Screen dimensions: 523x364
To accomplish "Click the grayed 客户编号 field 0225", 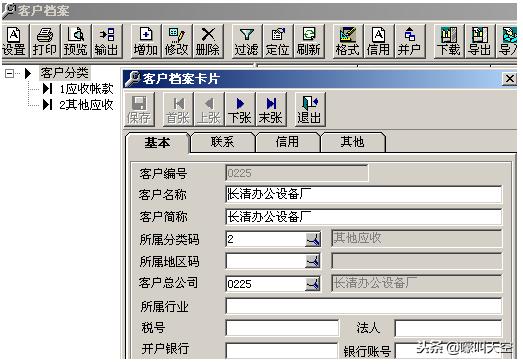I will (x=297, y=173).
